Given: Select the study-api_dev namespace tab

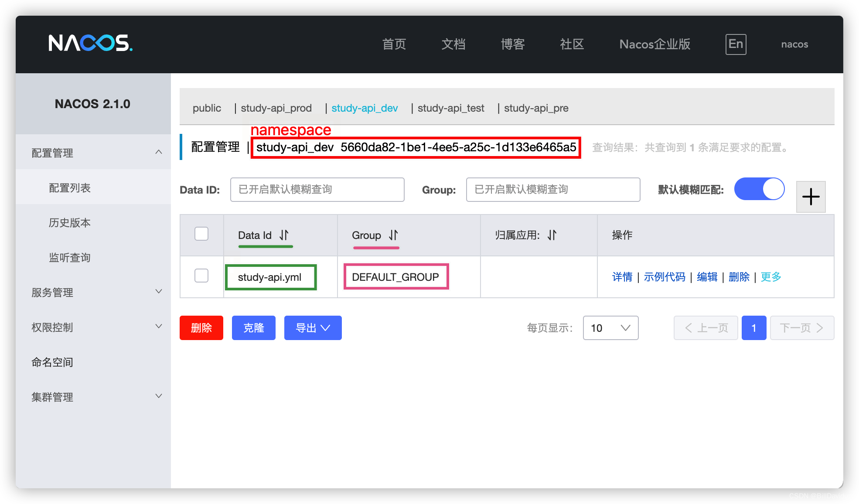Looking at the screenshot, I should pos(365,108).
